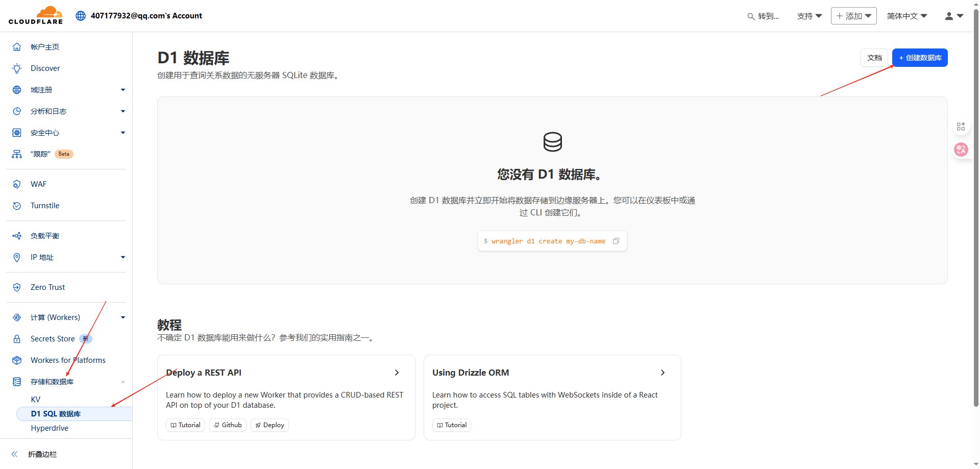The height and width of the screenshot is (469, 980).
Task: Open the 文档 documentation button
Action: (x=874, y=58)
